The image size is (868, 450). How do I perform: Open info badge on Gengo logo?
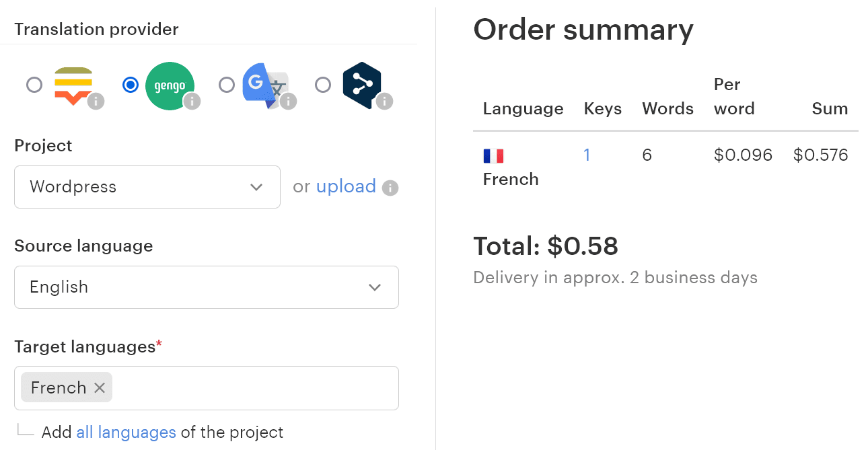tap(192, 102)
